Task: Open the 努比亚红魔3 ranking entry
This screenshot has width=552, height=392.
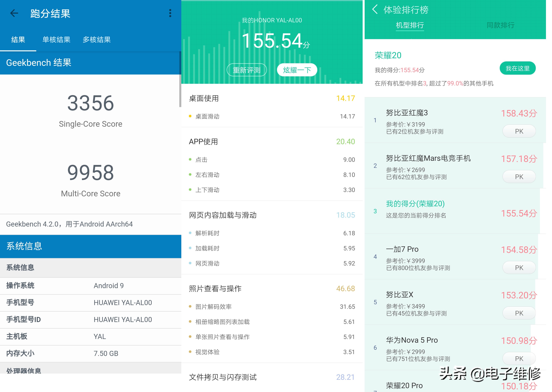Action: pos(455,120)
